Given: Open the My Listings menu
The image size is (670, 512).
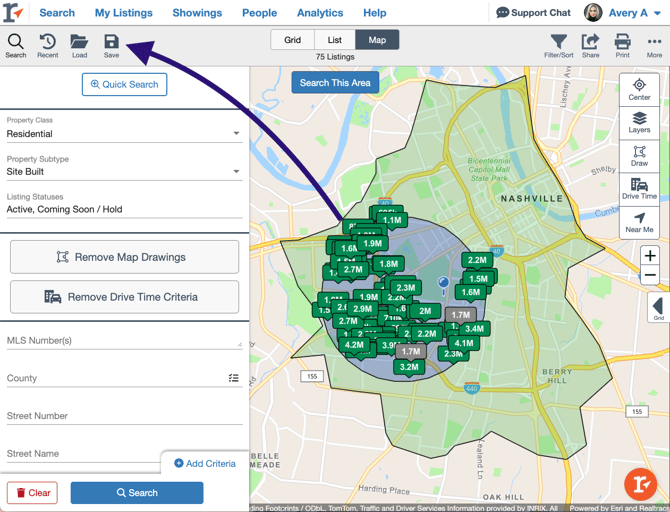Looking at the screenshot, I should click(x=123, y=13).
